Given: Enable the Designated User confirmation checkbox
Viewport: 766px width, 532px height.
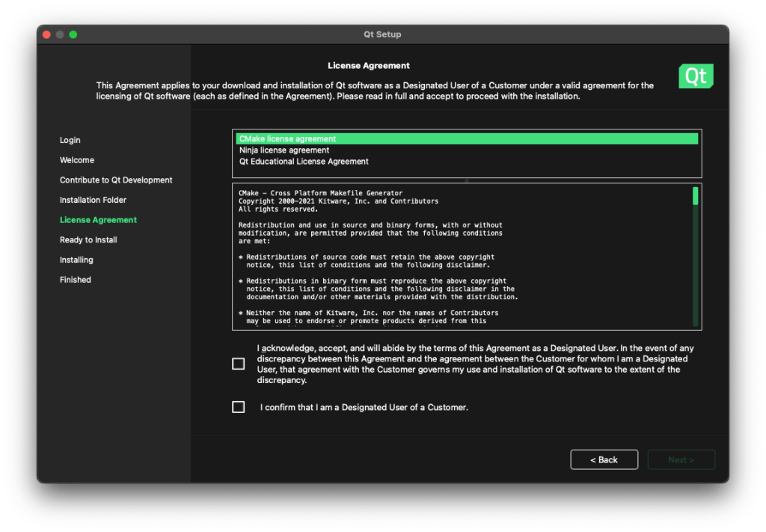Looking at the screenshot, I should tap(239, 407).
